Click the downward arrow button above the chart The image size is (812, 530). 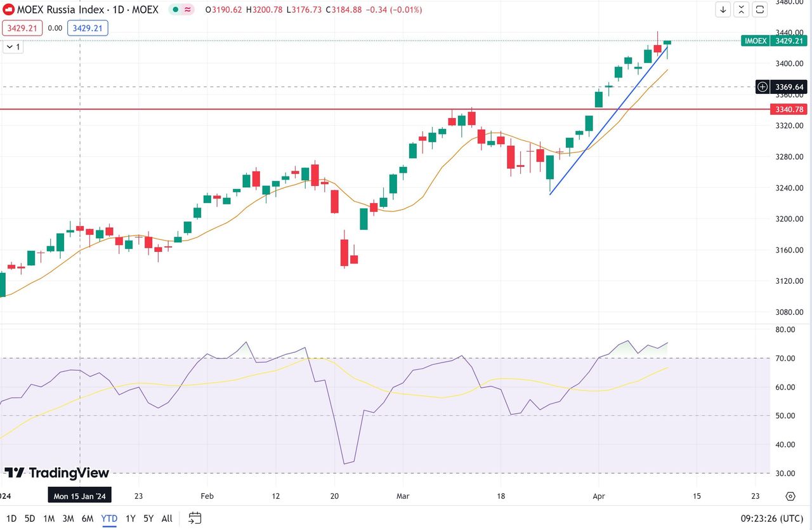coord(723,10)
